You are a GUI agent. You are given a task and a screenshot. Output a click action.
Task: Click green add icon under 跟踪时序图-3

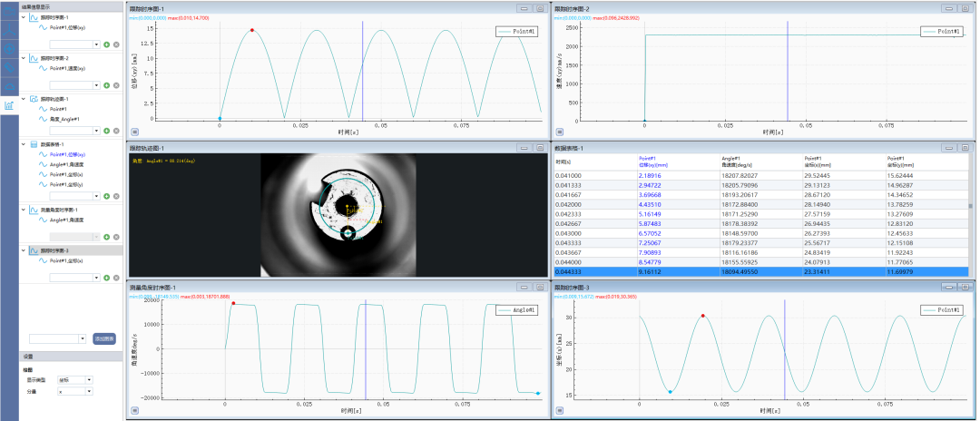pos(106,277)
